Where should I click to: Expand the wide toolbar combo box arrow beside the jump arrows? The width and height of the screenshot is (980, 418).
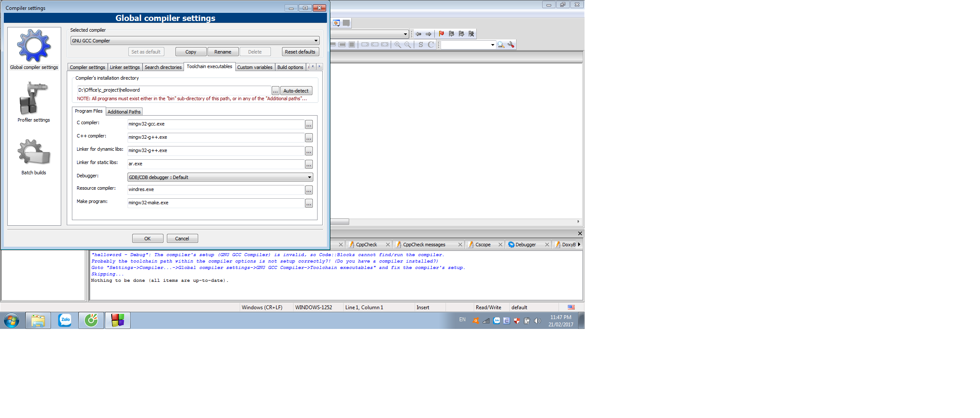(405, 34)
